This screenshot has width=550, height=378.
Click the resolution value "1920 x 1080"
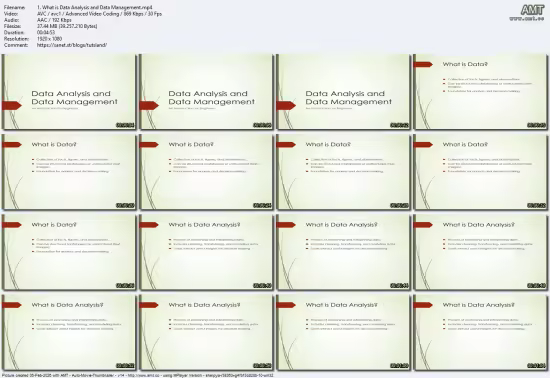49,39
